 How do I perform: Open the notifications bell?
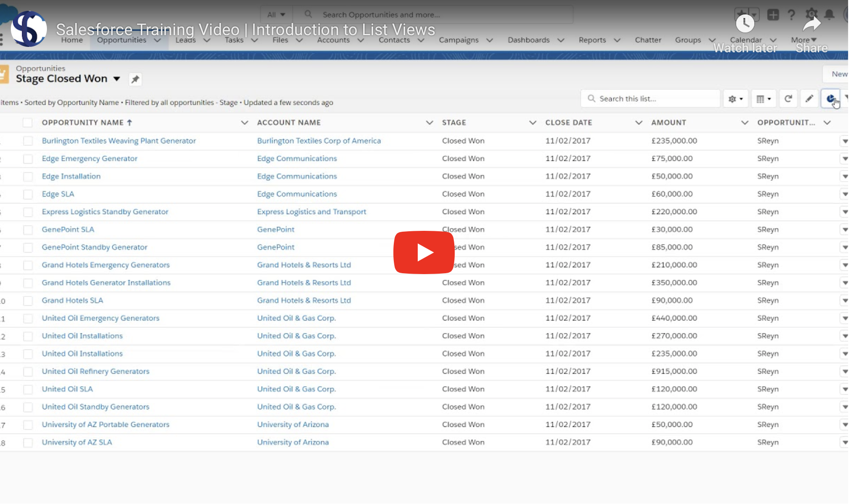829,15
